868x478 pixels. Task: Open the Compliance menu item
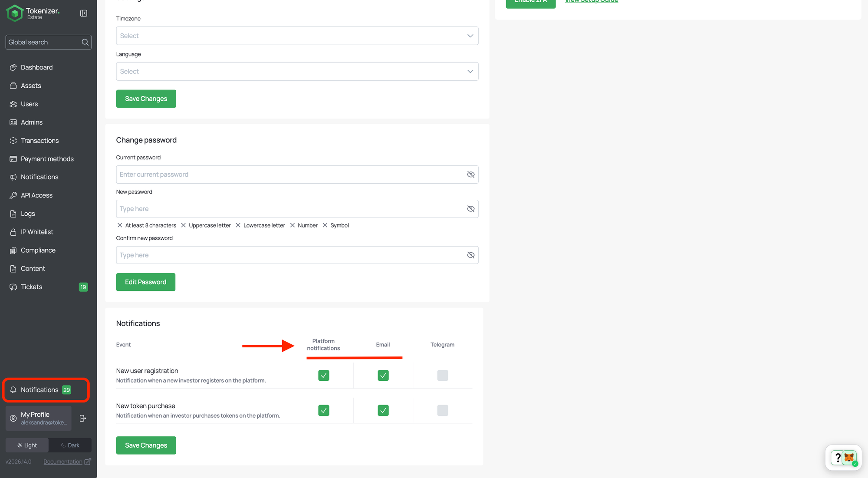(x=38, y=251)
